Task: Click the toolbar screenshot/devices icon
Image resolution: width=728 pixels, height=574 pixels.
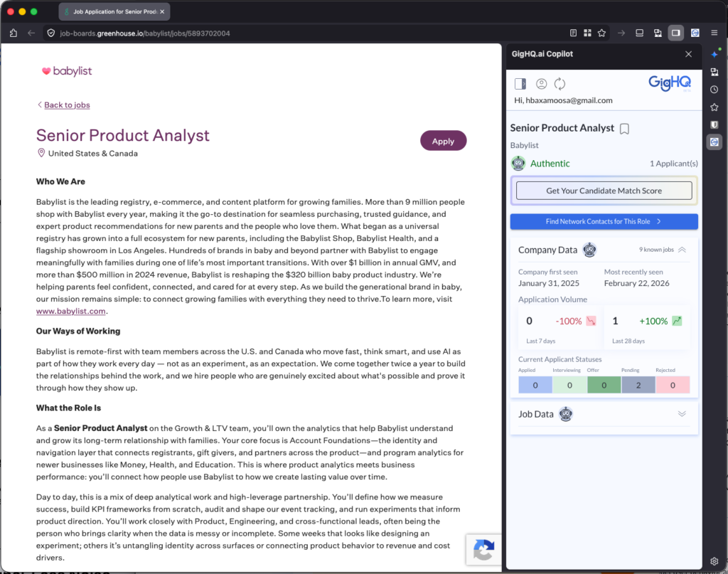Action: (658, 33)
